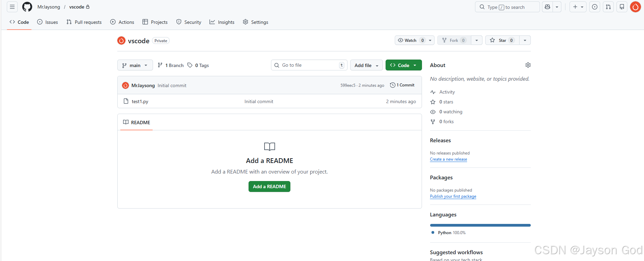Open the user avatar menu
Image resolution: width=644 pixels, height=261 pixels.
[x=635, y=7]
